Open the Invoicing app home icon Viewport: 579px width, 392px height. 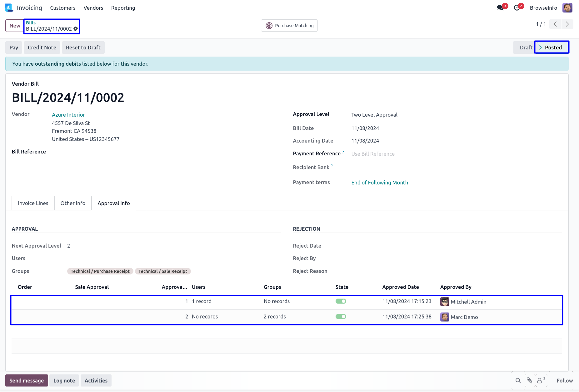pos(9,8)
